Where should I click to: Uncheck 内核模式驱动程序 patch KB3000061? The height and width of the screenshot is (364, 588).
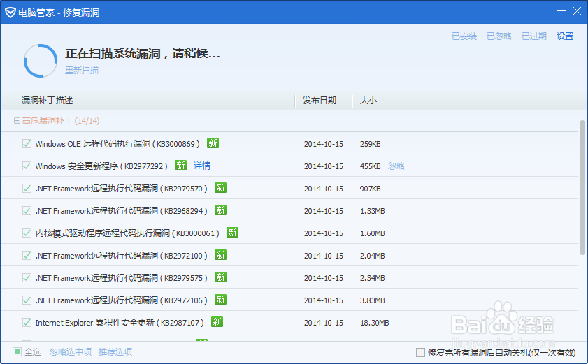pos(27,233)
